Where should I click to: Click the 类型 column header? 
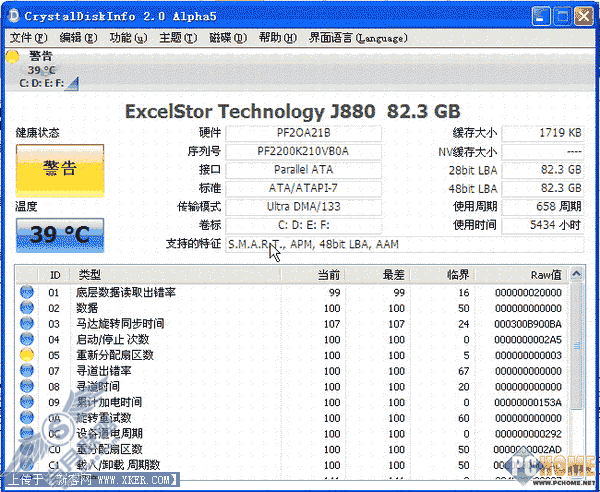(175, 275)
